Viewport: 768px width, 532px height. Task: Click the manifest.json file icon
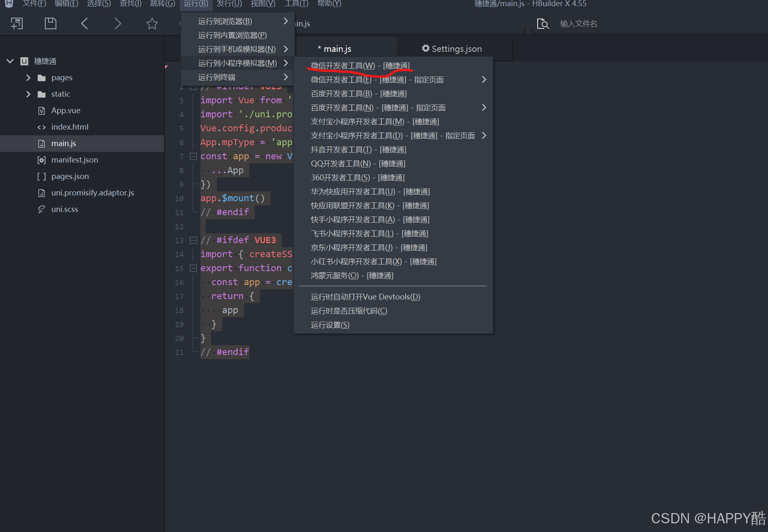coord(42,160)
